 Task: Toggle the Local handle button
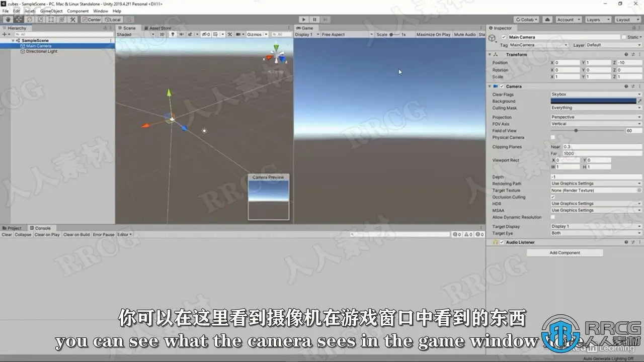tap(113, 20)
